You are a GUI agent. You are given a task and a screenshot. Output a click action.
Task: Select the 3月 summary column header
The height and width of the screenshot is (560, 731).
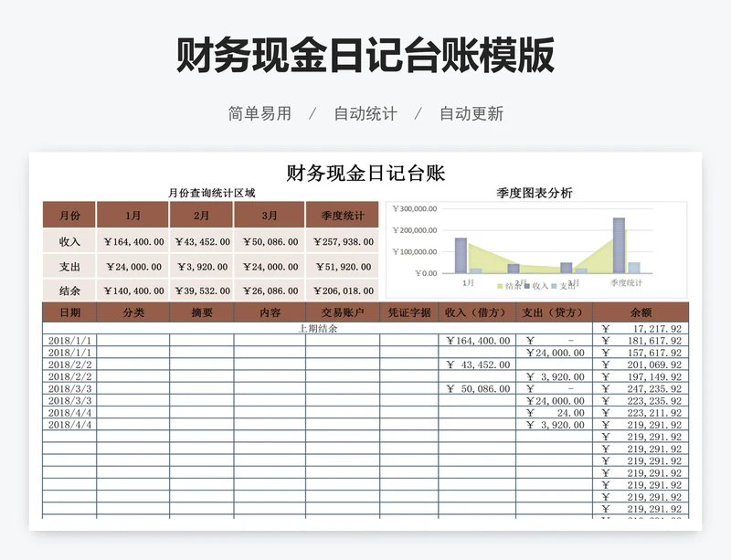pos(270,215)
